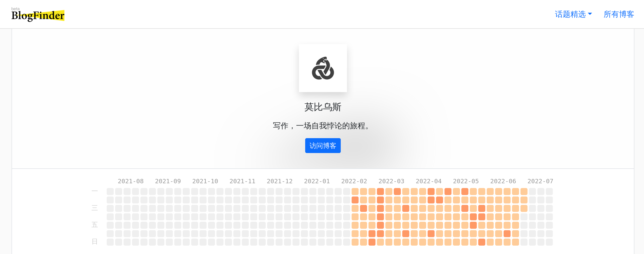Toggle the Sunday row label 日
This screenshot has width=644, height=254.
94,241
